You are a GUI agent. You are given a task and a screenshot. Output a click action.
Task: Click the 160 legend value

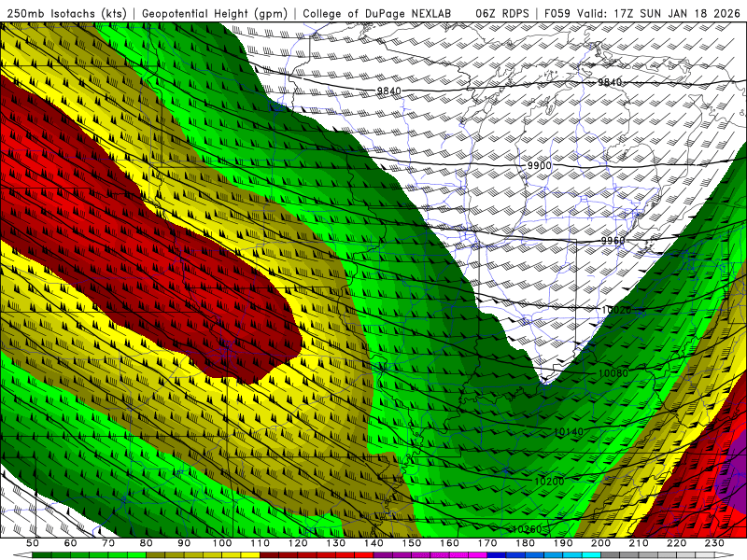tap(450, 543)
